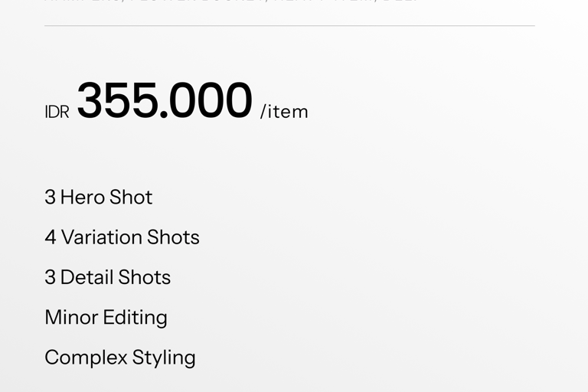Click the 355.000 price figure
The image size is (588, 392).
coord(165,100)
